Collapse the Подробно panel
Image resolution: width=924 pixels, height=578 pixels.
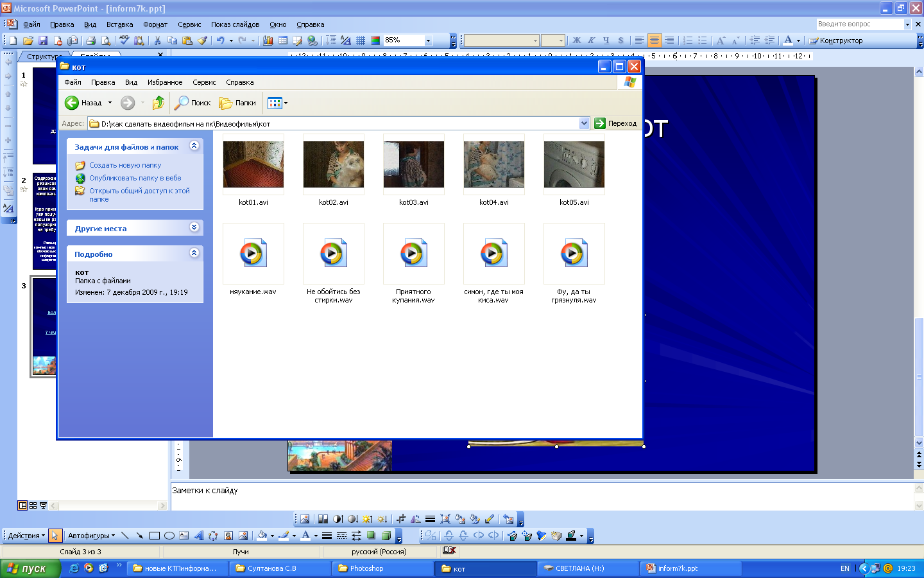click(194, 253)
